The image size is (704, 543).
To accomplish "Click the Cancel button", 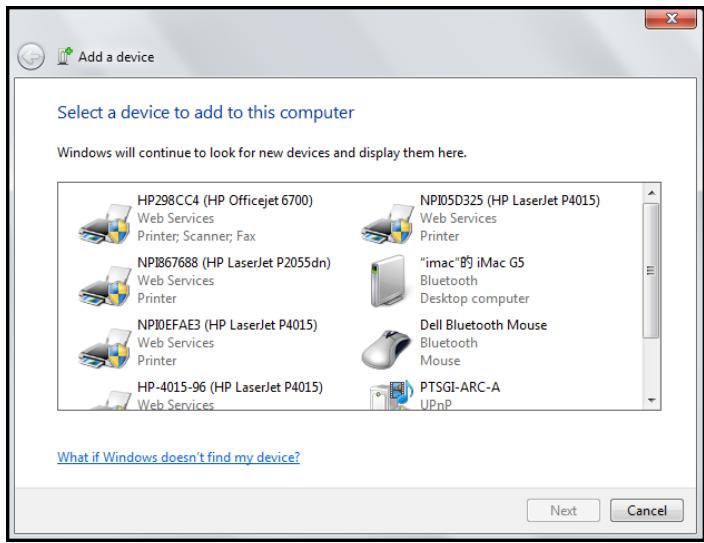I will (x=647, y=511).
